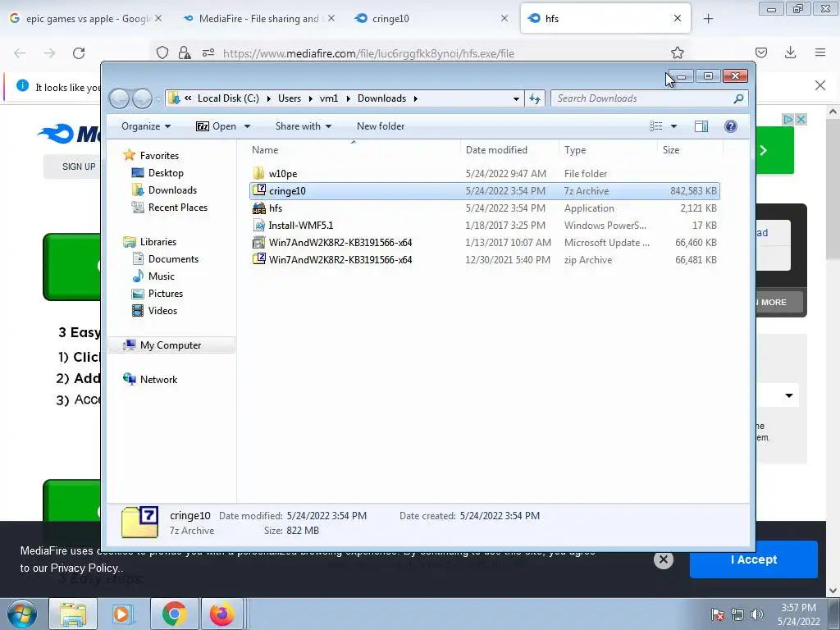
Task: Open a new Firefox tab with plus
Action: [708, 19]
